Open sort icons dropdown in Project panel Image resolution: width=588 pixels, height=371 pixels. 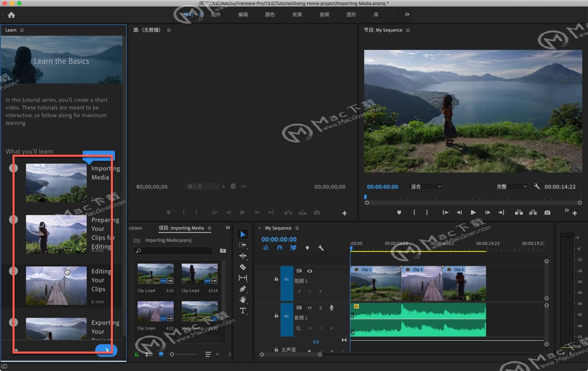click(212, 354)
